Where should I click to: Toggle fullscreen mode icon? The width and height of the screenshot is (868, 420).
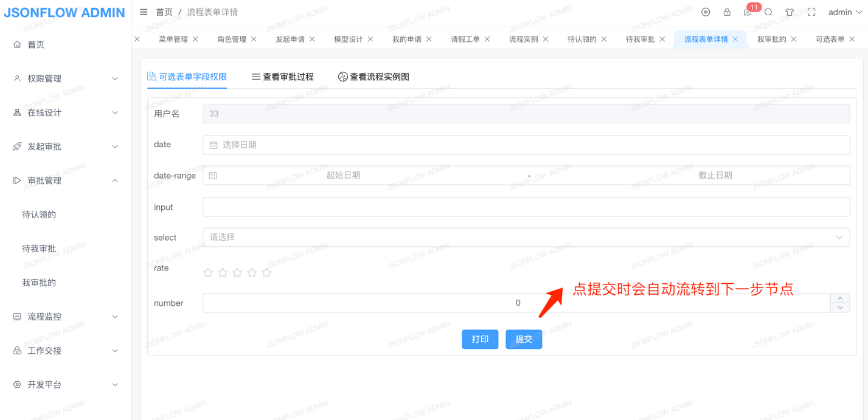click(x=811, y=12)
